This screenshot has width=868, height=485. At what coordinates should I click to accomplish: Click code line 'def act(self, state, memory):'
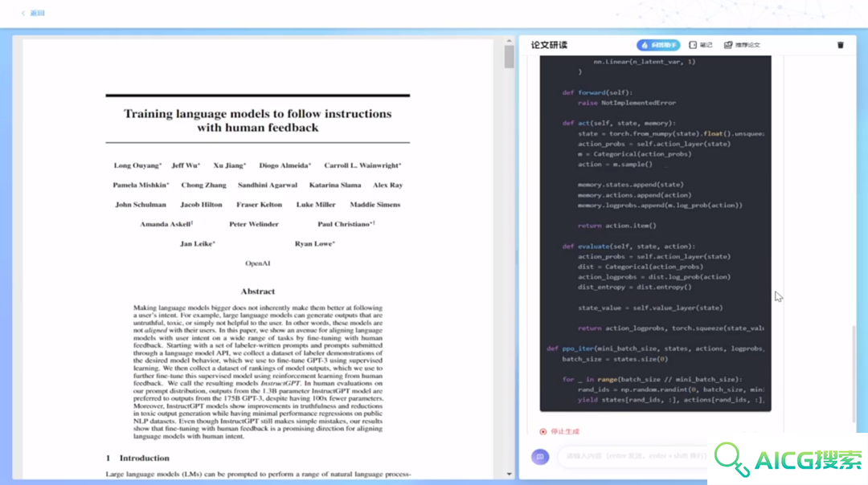[618, 124]
